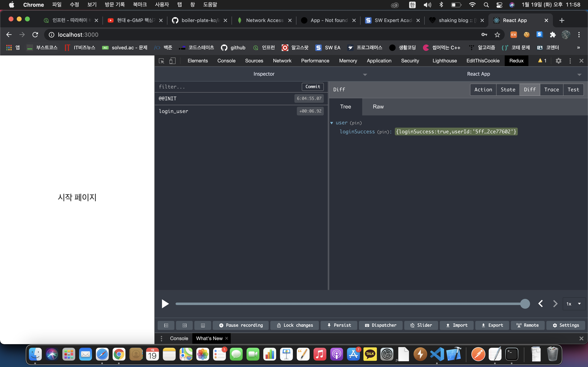The height and width of the screenshot is (367, 588).
Task: Click the inspect element cursor icon
Action: 161,61
